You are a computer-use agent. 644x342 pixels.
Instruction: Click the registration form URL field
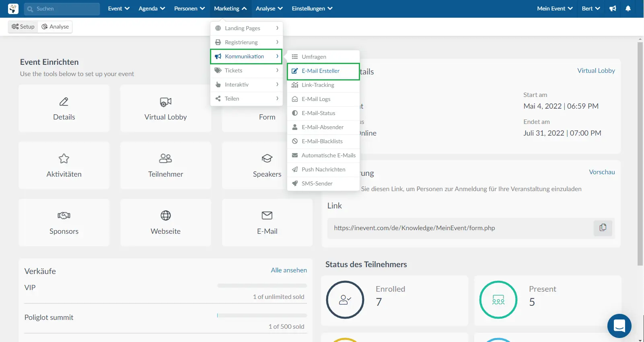point(461,228)
